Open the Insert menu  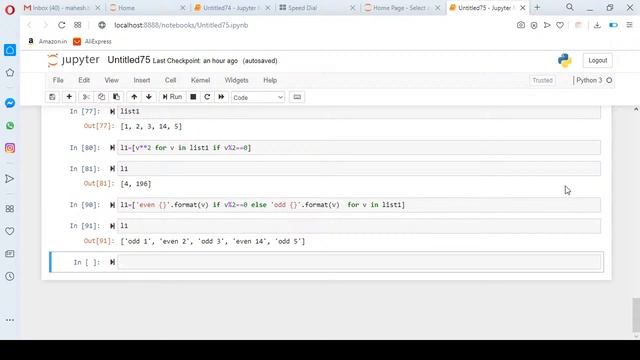tap(142, 80)
